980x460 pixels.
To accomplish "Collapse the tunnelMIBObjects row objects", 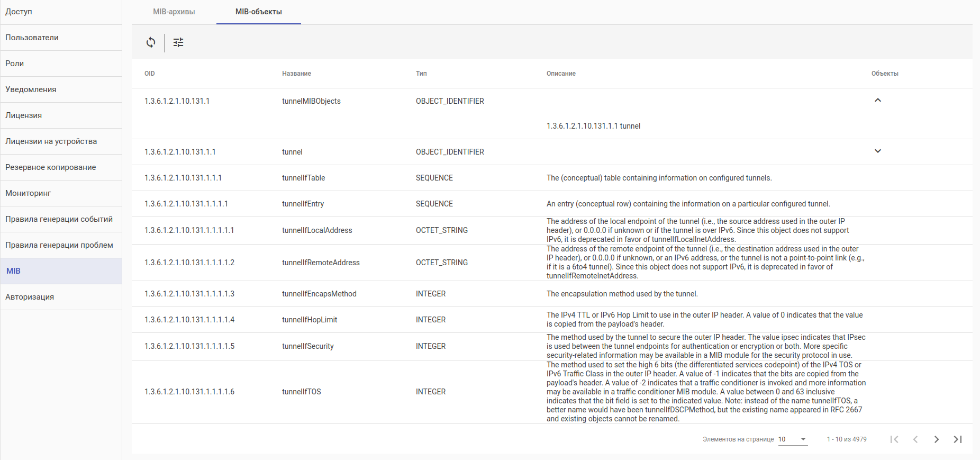I will tap(878, 100).
